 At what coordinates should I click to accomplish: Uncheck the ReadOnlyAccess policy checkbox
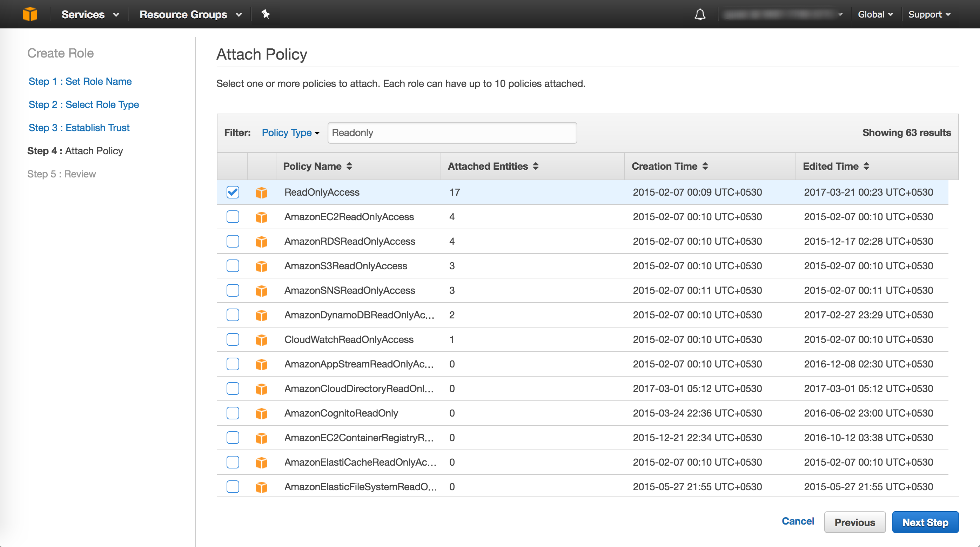coord(233,192)
